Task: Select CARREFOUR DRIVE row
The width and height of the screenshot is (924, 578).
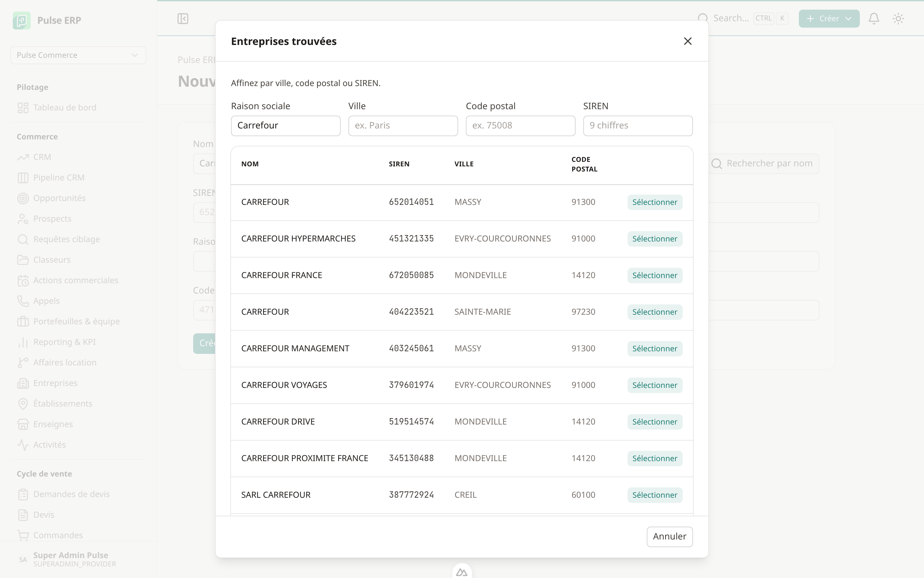Action: [655, 422]
